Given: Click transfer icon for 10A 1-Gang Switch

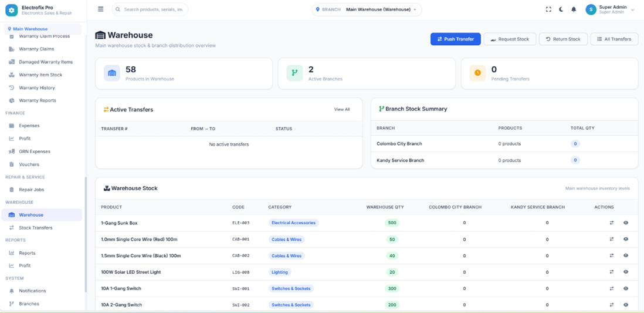Looking at the screenshot, I should coord(612,288).
